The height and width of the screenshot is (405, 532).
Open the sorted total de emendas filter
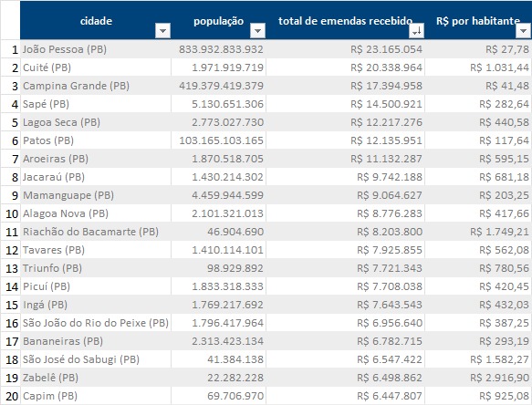pyautogui.click(x=417, y=31)
